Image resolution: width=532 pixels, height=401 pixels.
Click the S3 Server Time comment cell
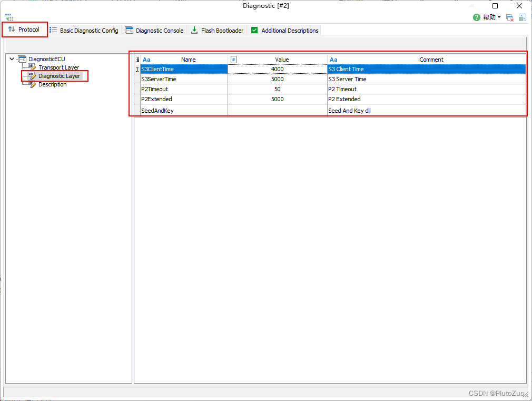pos(427,79)
